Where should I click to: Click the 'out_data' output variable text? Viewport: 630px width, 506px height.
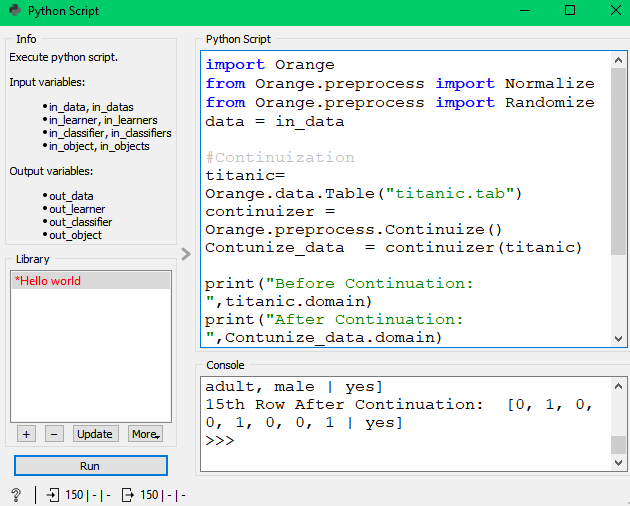coord(71,196)
